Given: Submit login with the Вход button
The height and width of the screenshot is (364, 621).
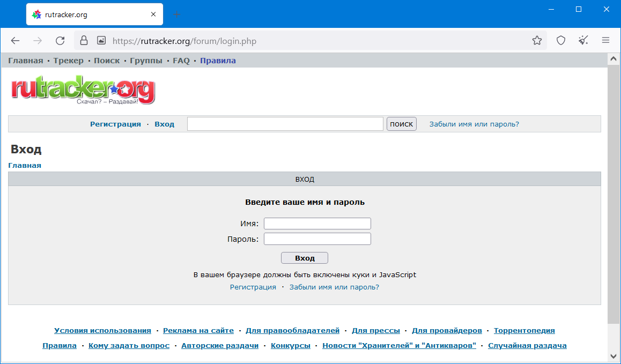Looking at the screenshot, I should pyautogui.click(x=305, y=258).
